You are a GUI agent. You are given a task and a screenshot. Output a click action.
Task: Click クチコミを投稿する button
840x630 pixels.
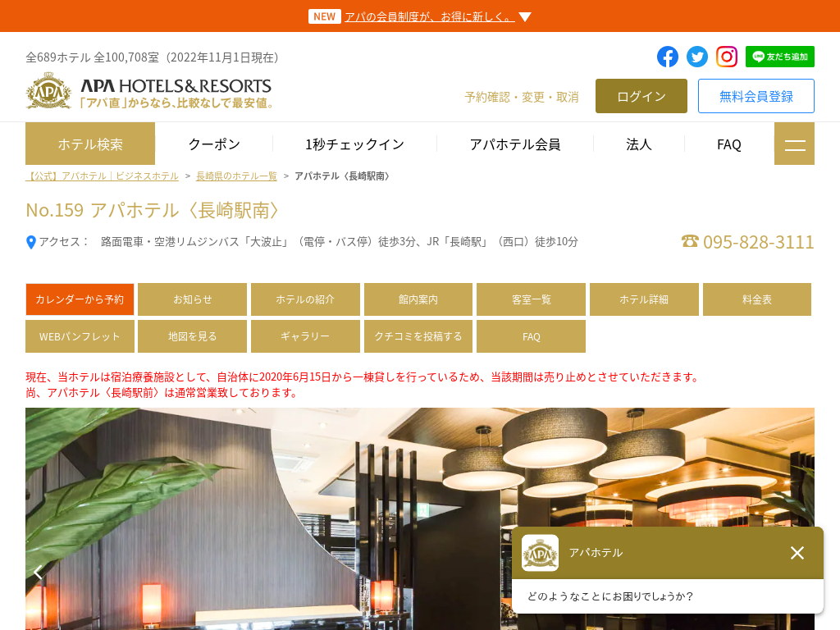point(418,336)
